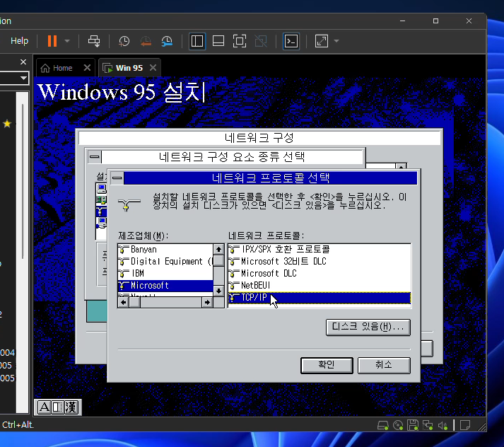Click manufacturer list scroll right arrow
The height and width of the screenshot is (447, 504).
click(207, 302)
